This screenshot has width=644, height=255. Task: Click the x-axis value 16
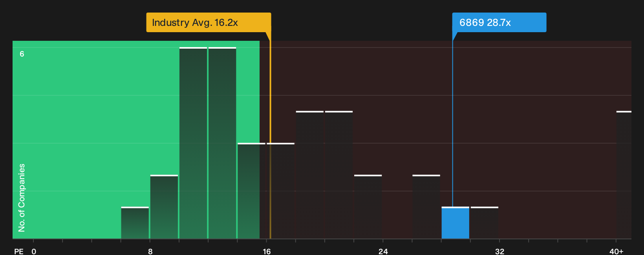click(x=267, y=251)
